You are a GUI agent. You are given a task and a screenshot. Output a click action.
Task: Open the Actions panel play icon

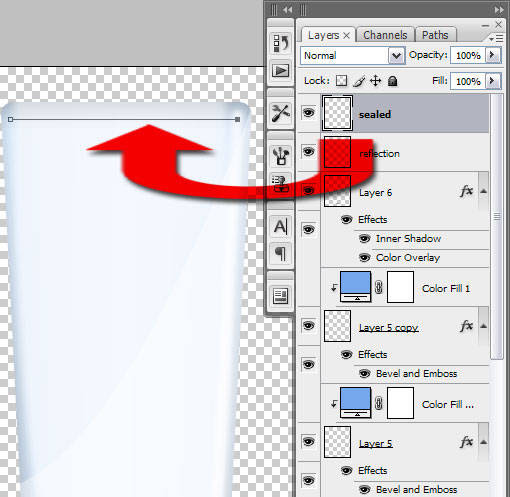click(281, 70)
